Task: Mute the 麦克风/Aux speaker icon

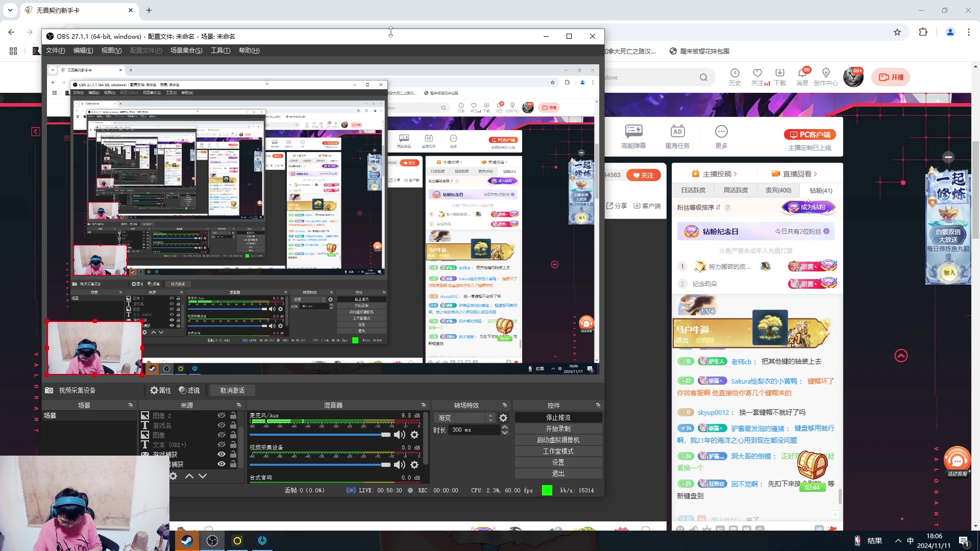Action: coord(399,435)
